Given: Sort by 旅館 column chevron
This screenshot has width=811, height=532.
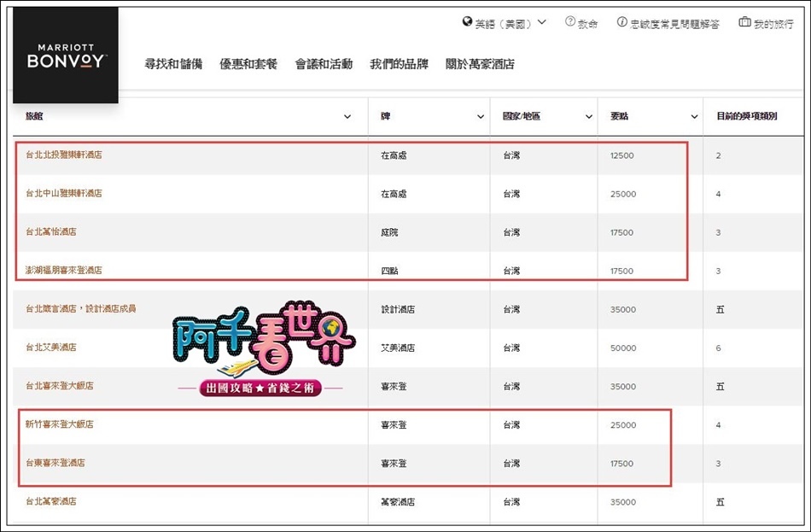Looking at the screenshot, I should click(x=347, y=116).
